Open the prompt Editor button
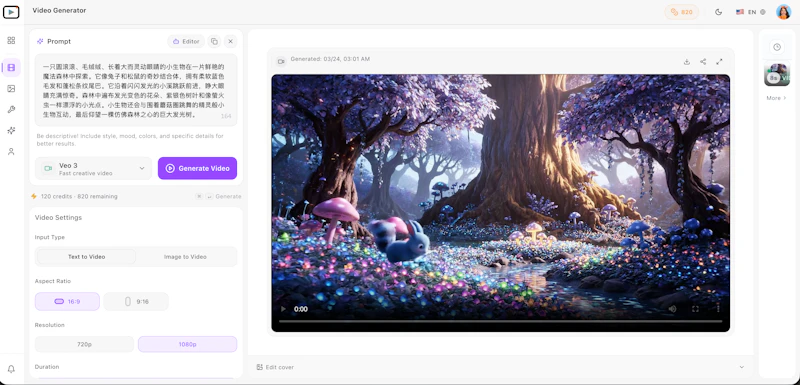 point(186,41)
